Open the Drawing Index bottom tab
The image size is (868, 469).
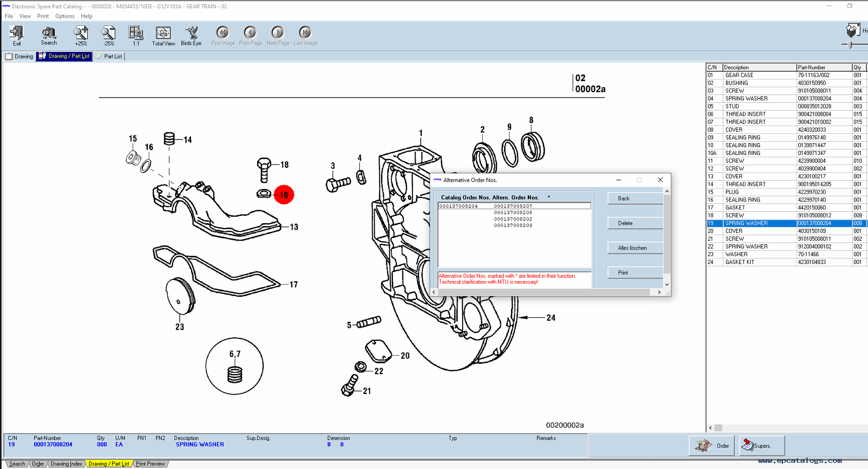click(66, 464)
